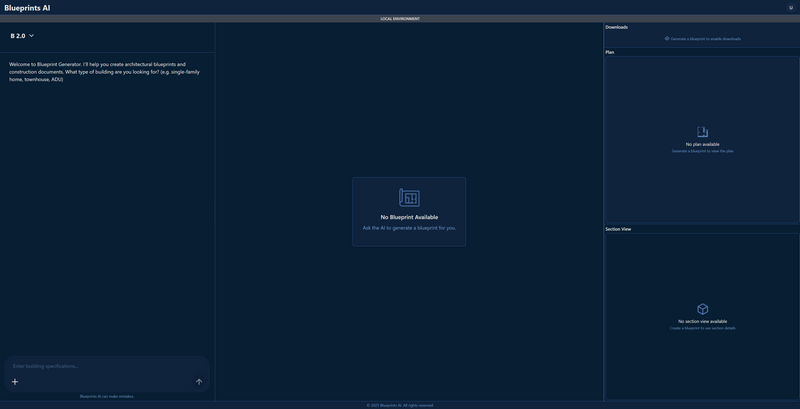Click the Blueprints AI logo title
The height and width of the screenshot is (409, 800).
pos(27,8)
